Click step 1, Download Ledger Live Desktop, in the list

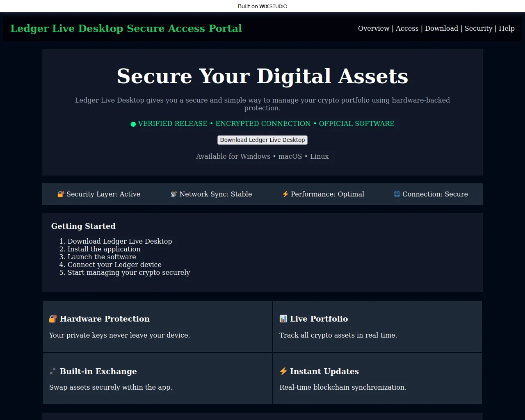[120, 241]
